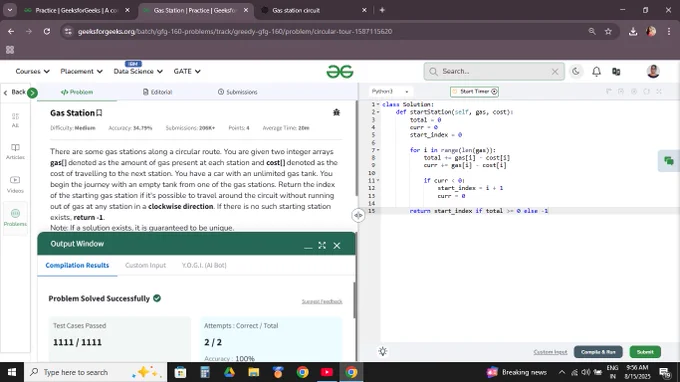This screenshot has width=680, height=382.
Task: Open the Problems sidebar section
Action: point(15,218)
